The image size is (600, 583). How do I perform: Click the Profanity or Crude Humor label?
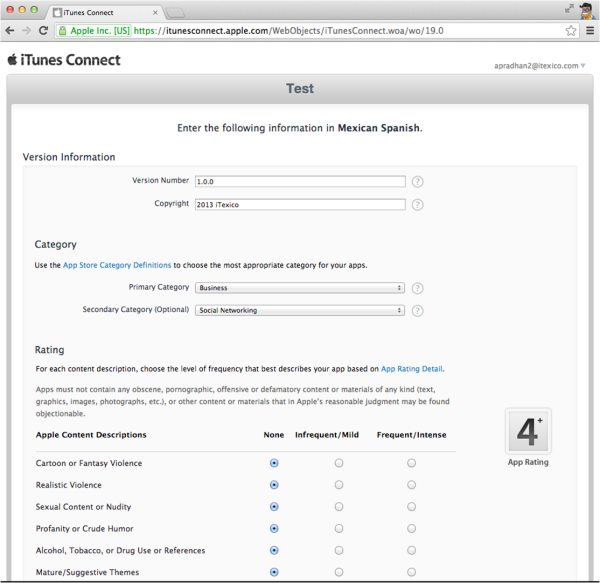(x=85, y=529)
